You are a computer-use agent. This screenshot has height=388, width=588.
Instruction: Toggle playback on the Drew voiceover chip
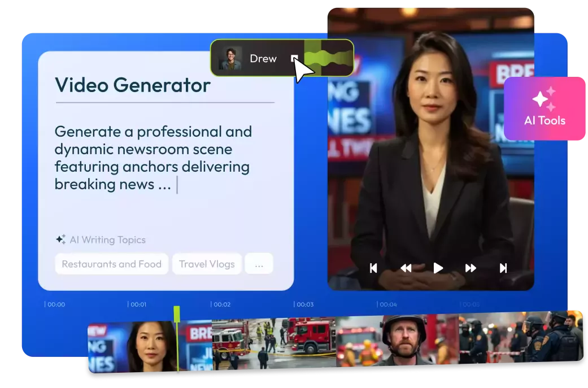point(294,58)
